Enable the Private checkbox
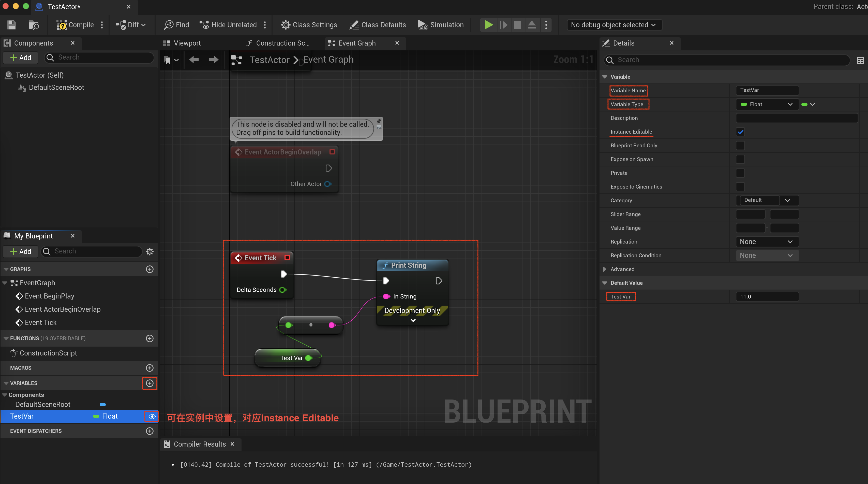The height and width of the screenshot is (484, 868). point(740,173)
